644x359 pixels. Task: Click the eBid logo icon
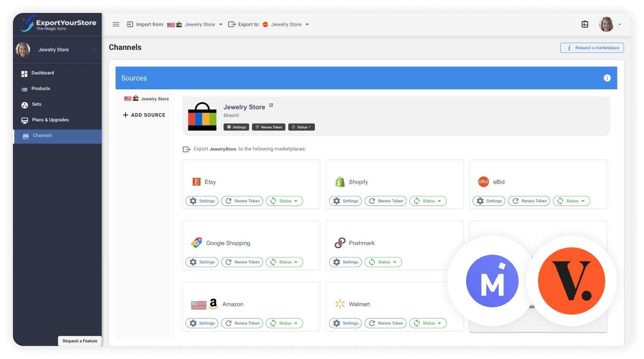coord(484,182)
